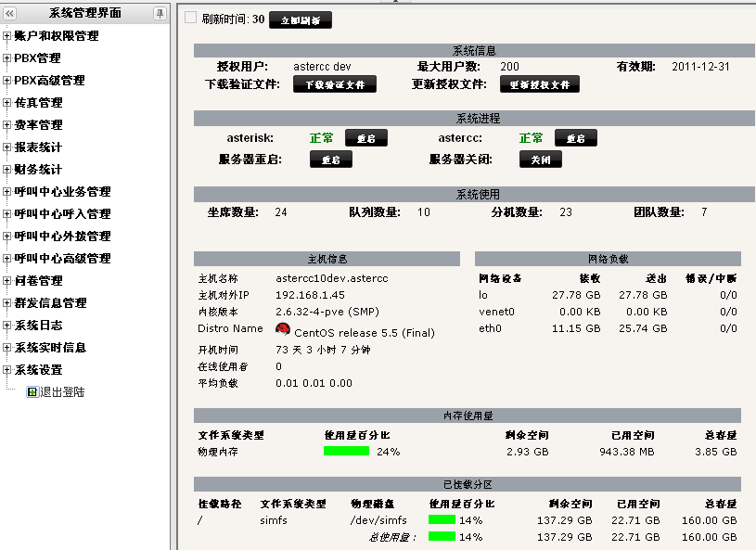This screenshot has height=550, width=756.
Task: Click the pin icon in sidebar header
Action: (x=160, y=13)
